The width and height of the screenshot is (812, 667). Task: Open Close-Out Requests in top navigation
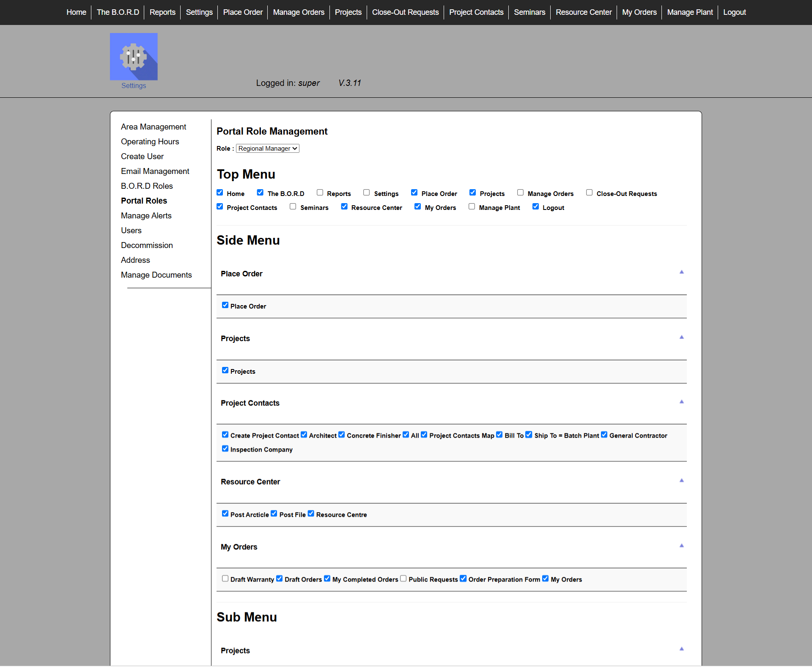(405, 12)
